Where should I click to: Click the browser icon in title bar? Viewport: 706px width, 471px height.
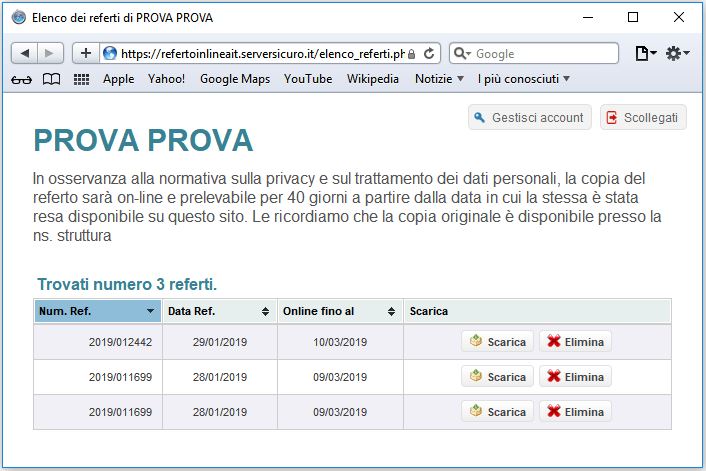(x=18, y=18)
